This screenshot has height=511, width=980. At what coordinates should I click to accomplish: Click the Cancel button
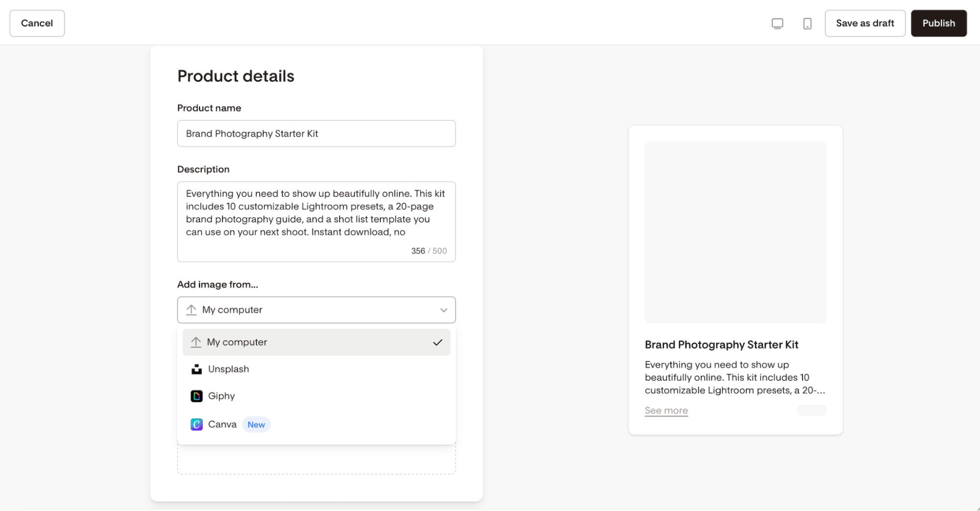37,24
